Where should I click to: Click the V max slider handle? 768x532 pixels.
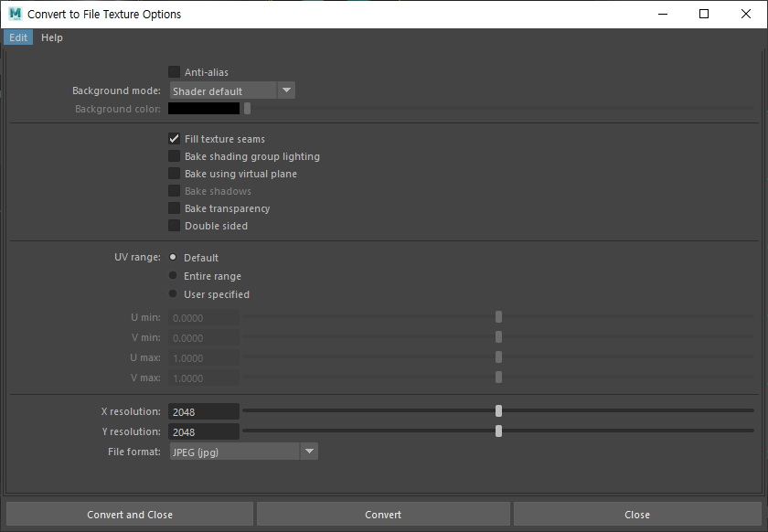point(498,378)
